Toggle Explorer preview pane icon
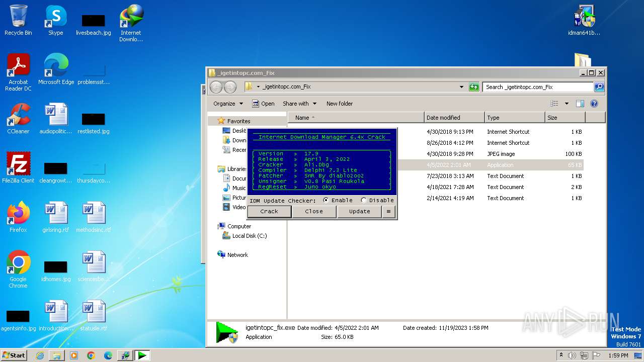Viewport: 644px width, 362px height. pyautogui.click(x=580, y=104)
